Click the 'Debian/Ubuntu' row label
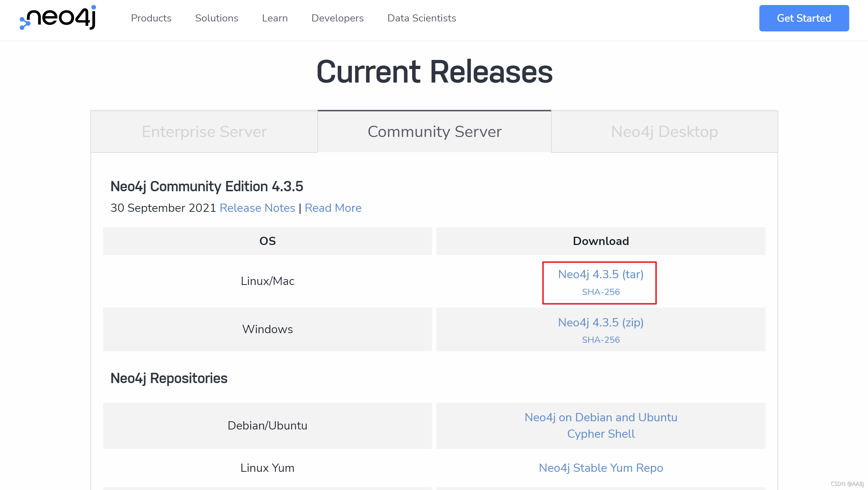The image size is (868, 490). click(267, 426)
